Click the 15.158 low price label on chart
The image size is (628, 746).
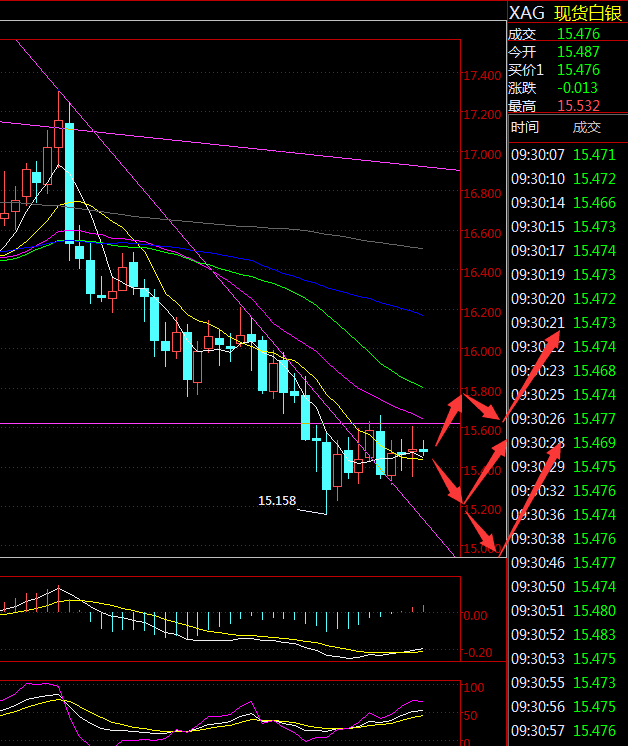pyautogui.click(x=277, y=501)
